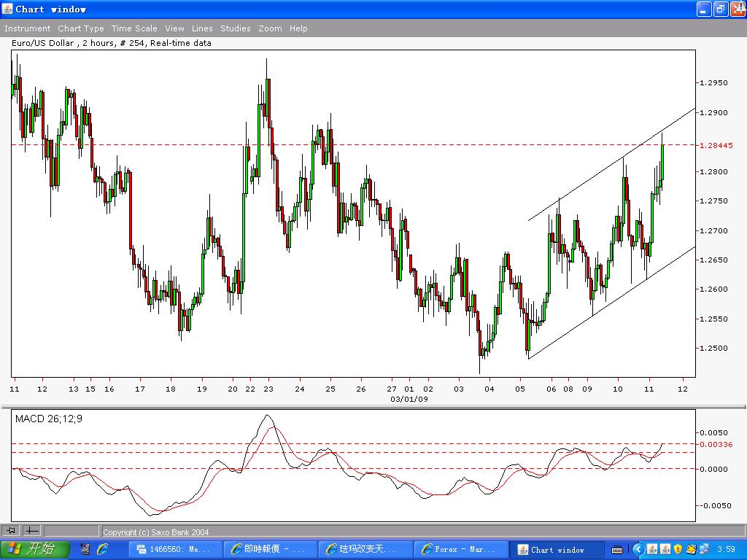Click the 1.2650 price axis label
Screen dimensions: 747x560
[713, 260]
